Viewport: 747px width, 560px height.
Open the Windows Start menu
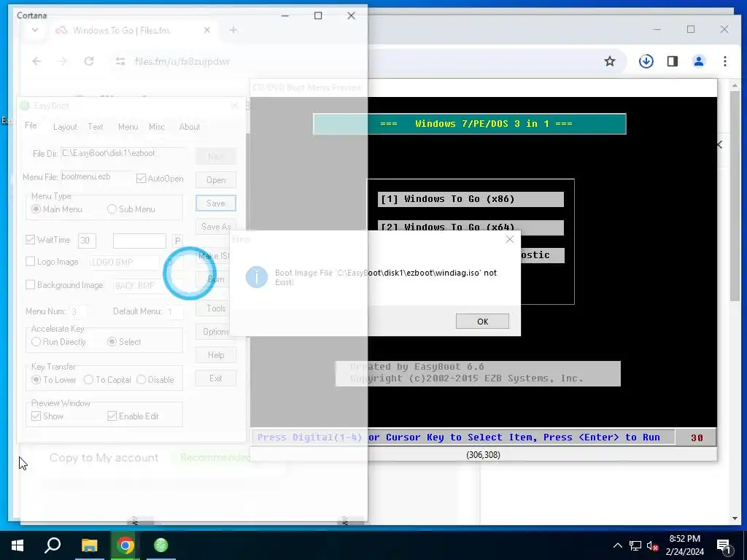click(18, 545)
